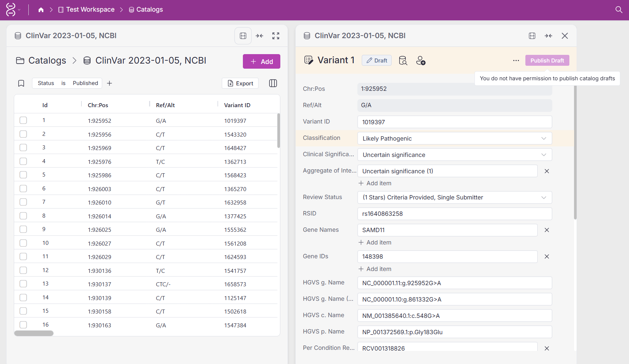Select checkbox for row 1

coord(23,120)
